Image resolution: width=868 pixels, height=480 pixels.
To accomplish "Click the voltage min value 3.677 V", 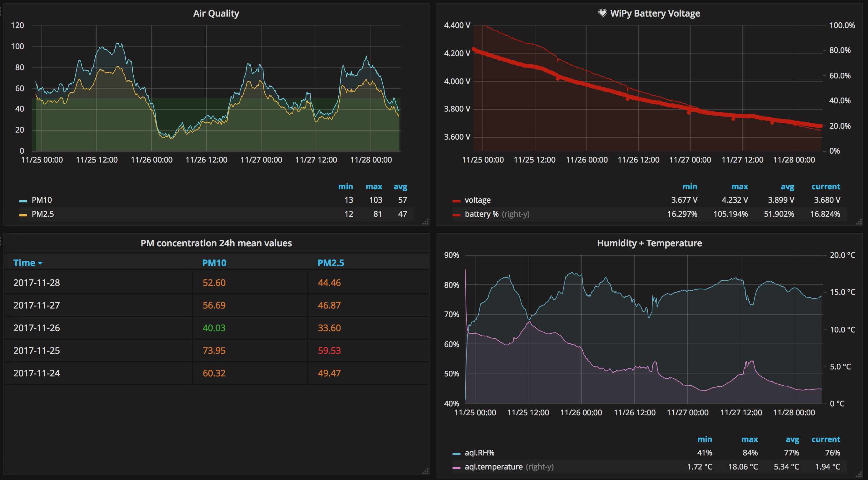I will 684,200.
